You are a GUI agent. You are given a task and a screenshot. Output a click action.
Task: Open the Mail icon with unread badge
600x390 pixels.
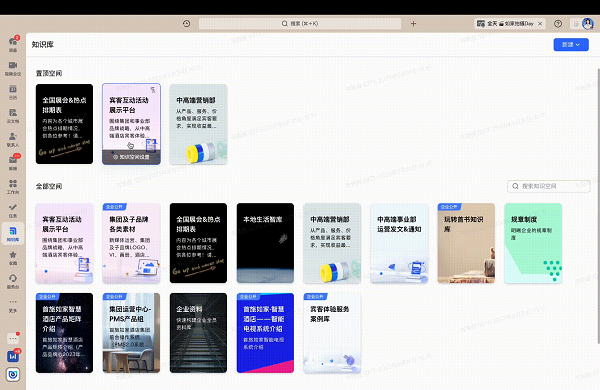(13, 163)
